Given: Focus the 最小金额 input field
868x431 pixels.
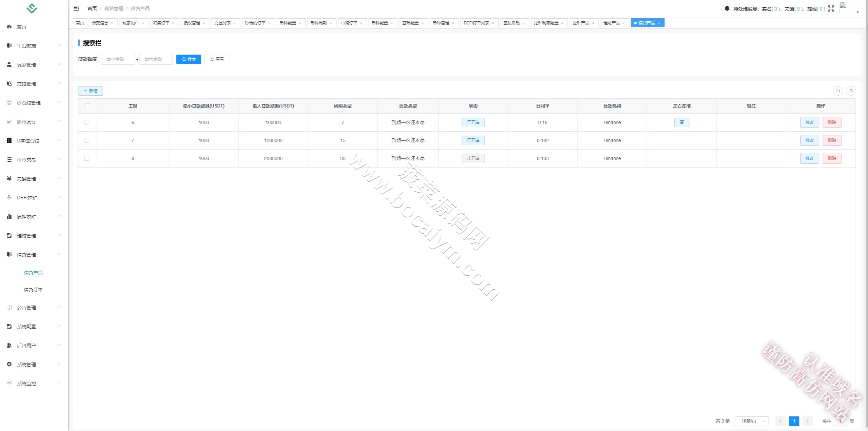Looking at the screenshot, I should [x=118, y=59].
